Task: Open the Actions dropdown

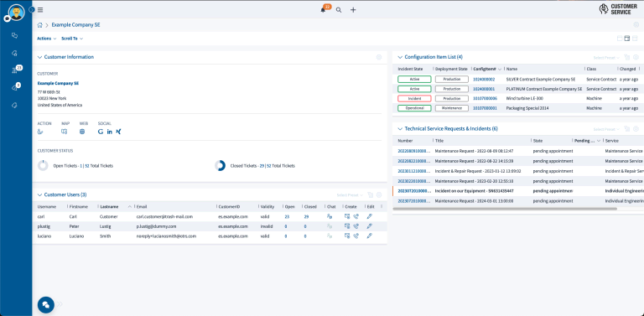Action: point(46,39)
